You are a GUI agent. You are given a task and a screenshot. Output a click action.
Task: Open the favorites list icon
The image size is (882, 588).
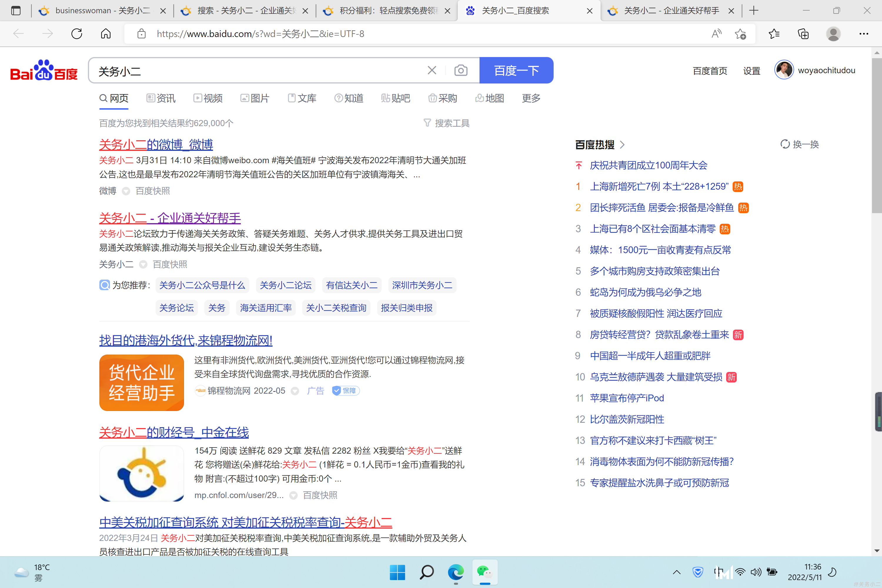[x=774, y=34]
